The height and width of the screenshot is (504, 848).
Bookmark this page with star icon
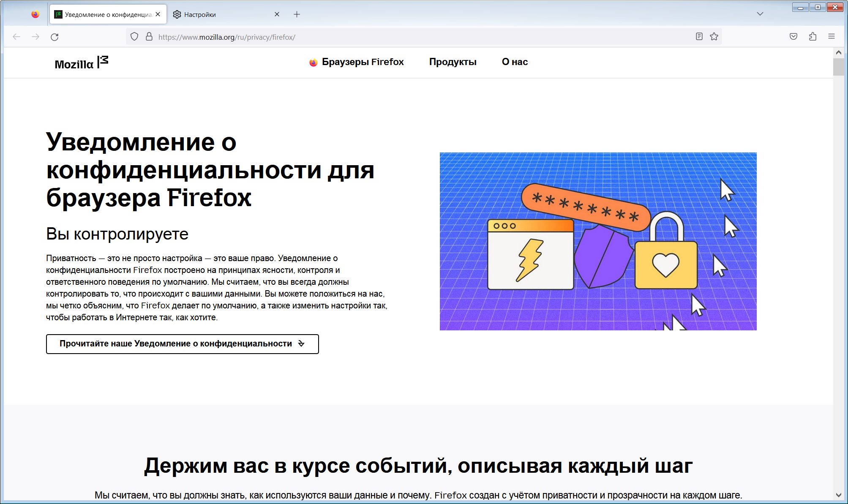click(714, 37)
